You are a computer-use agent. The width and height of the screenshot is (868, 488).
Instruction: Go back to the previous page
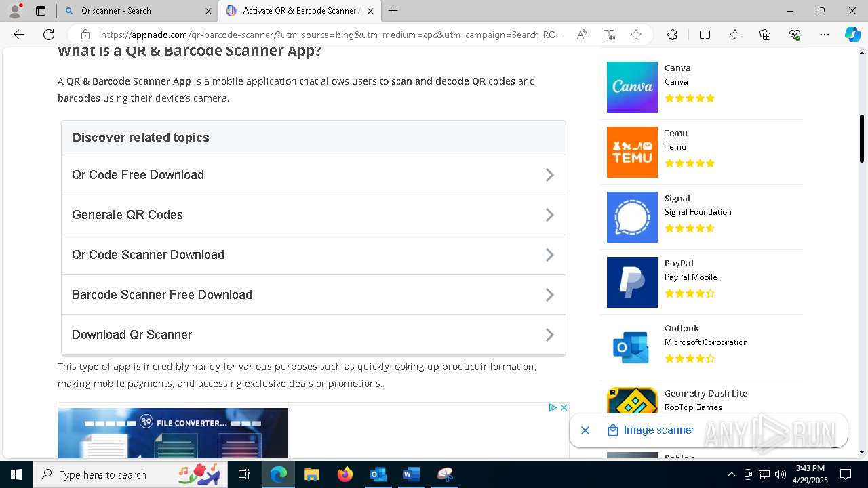pos(19,35)
